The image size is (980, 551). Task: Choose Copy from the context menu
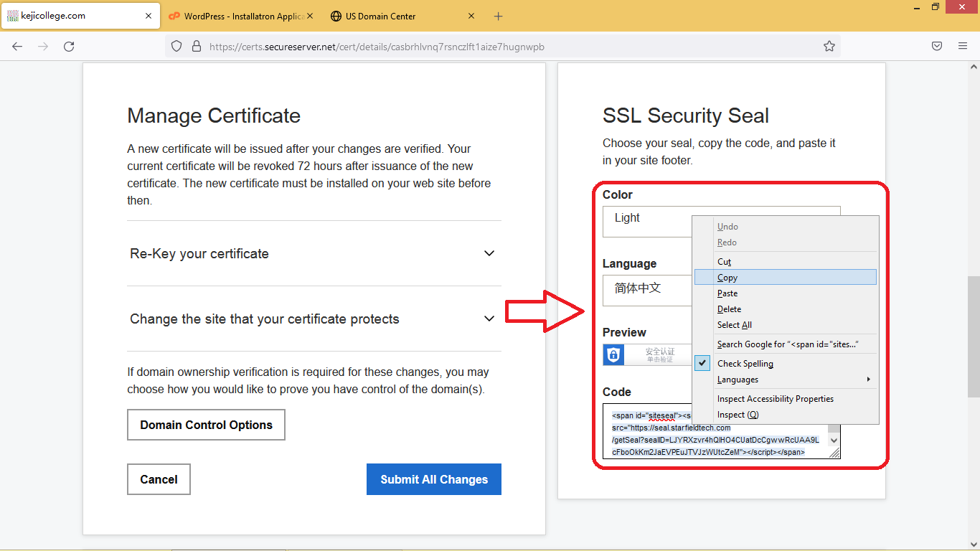[786, 278]
